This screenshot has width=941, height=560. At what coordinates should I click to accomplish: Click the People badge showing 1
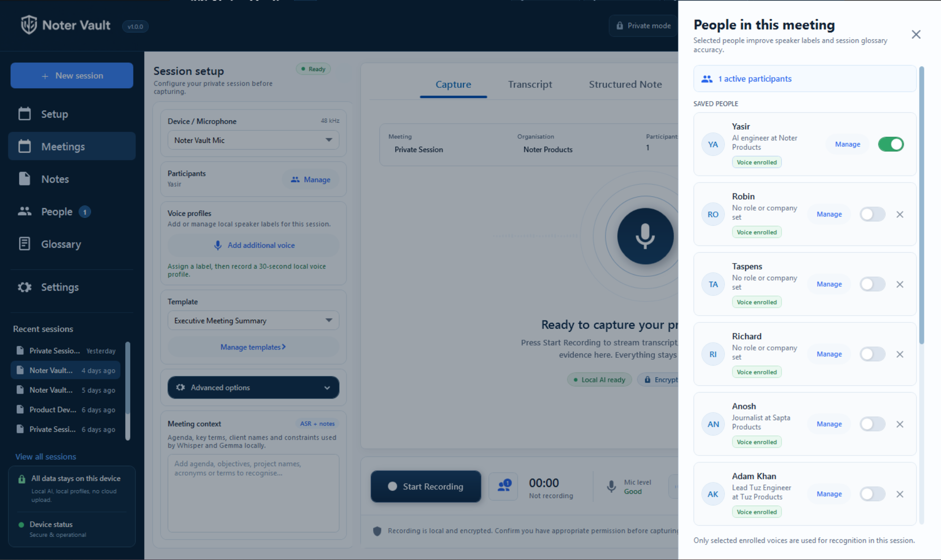pyautogui.click(x=84, y=212)
